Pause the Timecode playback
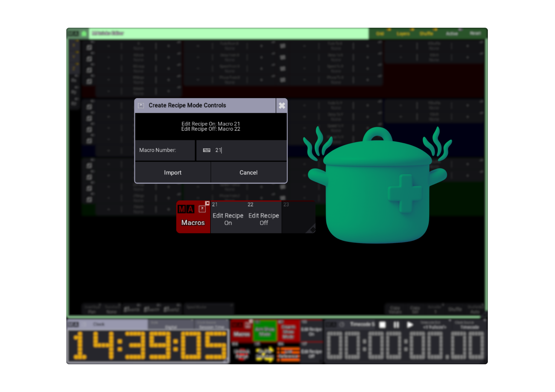Image resolution: width=555 pixels, height=392 pixels. [x=396, y=325]
